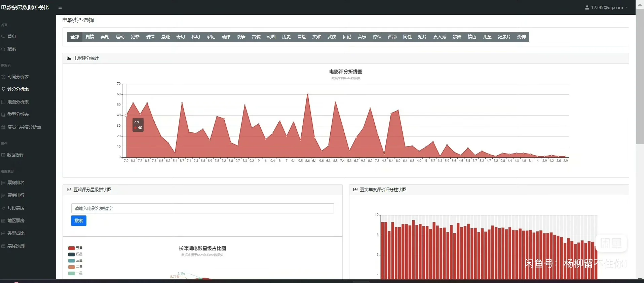This screenshot has height=283, width=644.
Task: Choose the 恐怖 genre button
Action: 522,37
